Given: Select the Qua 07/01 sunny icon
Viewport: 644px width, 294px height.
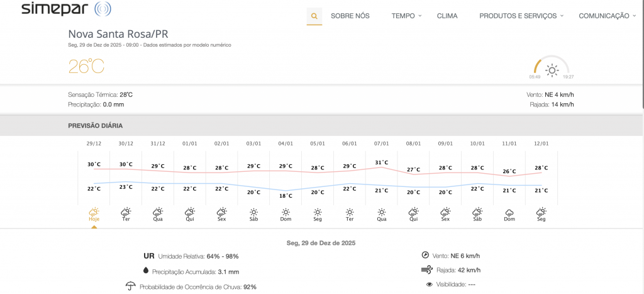Looking at the screenshot, I should tap(382, 212).
